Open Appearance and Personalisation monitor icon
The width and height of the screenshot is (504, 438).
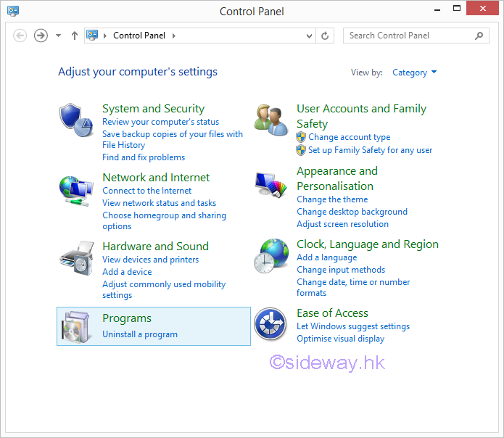tap(271, 186)
